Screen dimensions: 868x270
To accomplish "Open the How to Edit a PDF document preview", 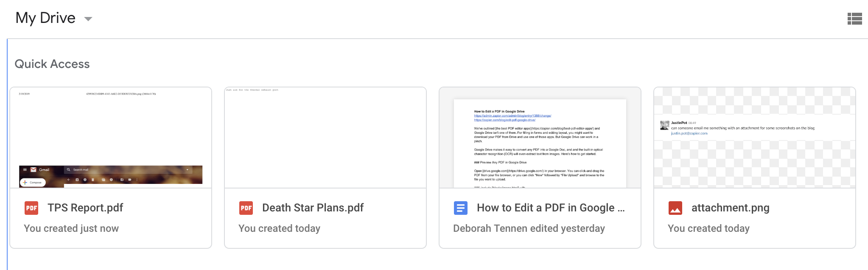I will (x=540, y=138).
